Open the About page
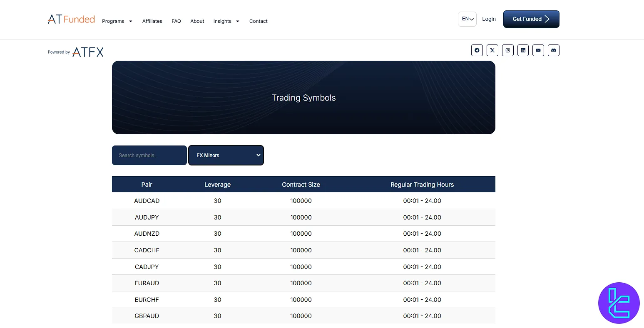The image size is (644, 328). 197,21
